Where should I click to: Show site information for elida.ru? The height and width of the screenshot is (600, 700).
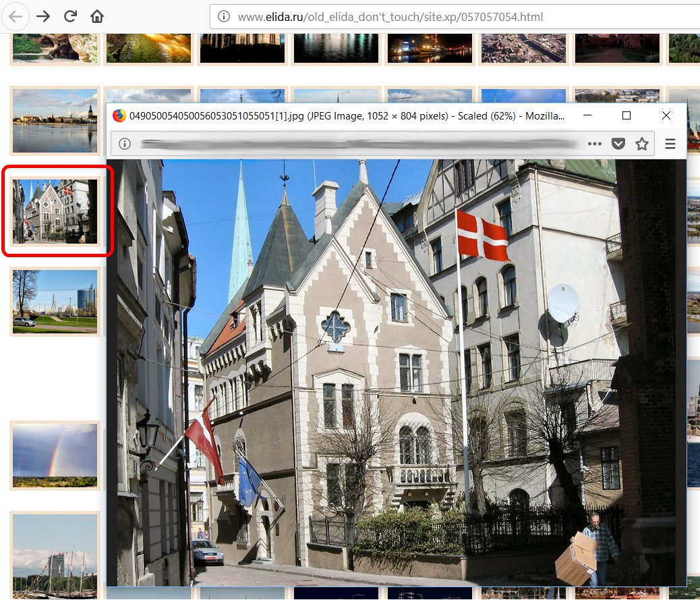[224, 17]
